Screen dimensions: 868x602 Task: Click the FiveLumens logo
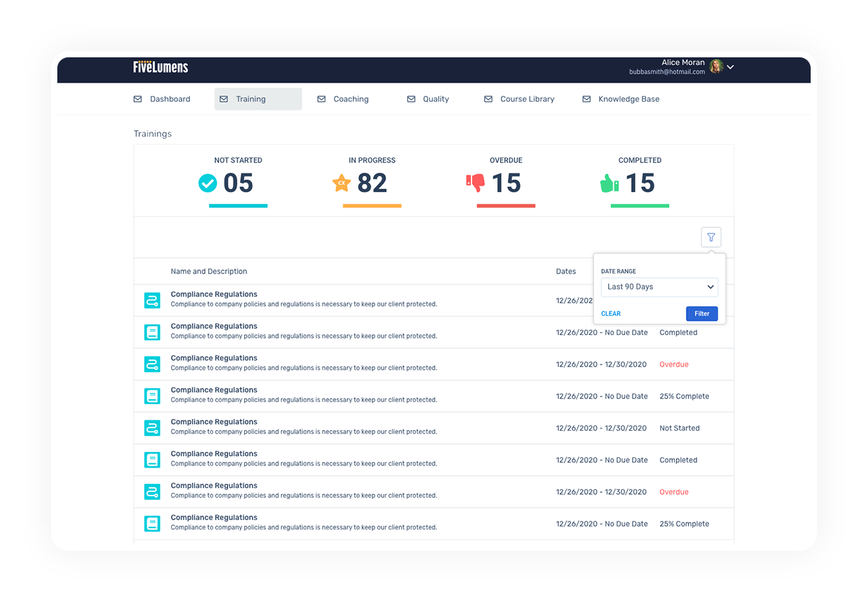(x=160, y=67)
